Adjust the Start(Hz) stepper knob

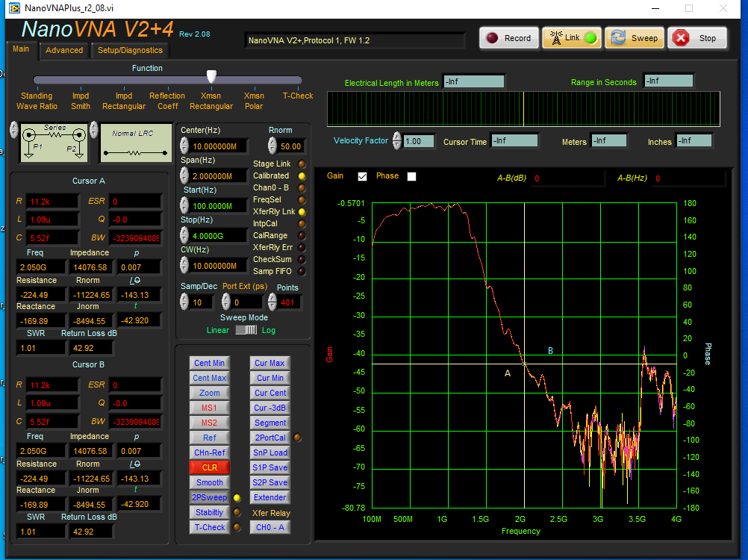(x=184, y=205)
